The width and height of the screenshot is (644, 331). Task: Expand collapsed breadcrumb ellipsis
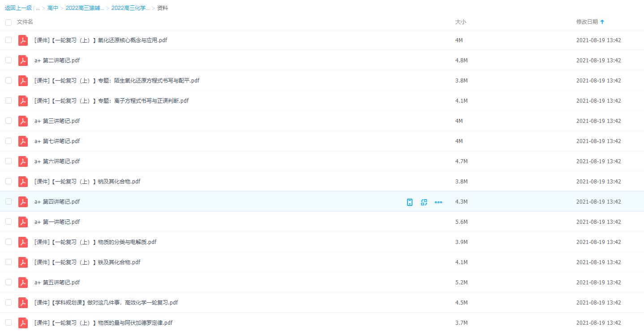pos(38,8)
